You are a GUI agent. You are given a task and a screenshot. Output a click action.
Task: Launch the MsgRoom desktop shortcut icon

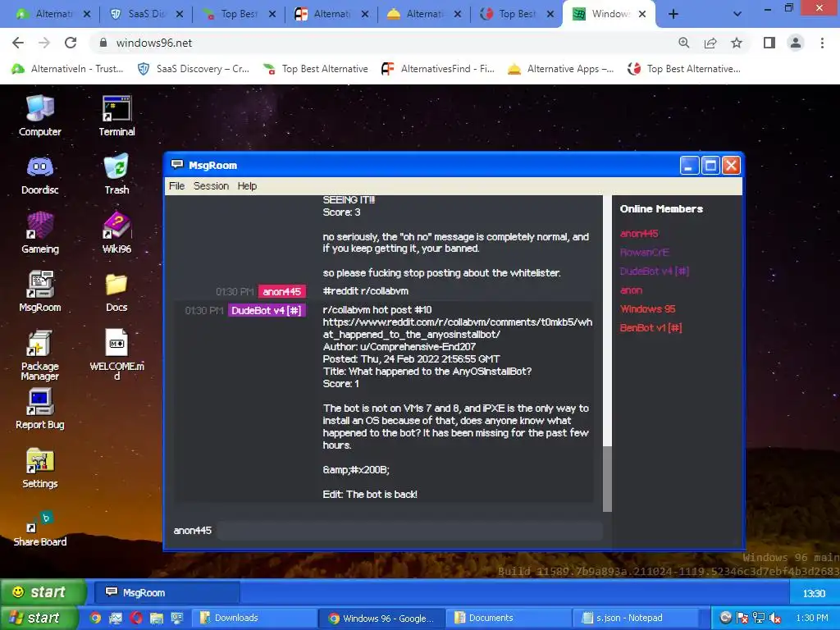coord(39,291)
